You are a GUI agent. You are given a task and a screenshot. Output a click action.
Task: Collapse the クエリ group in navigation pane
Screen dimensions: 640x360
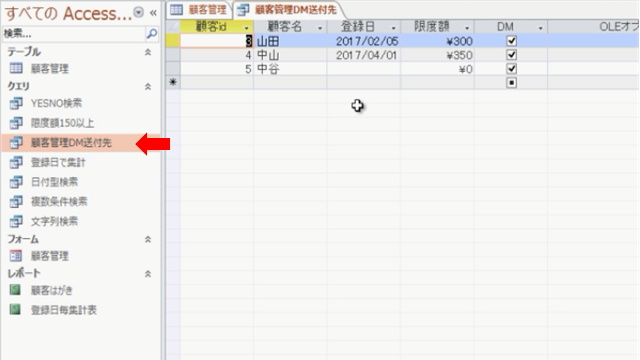click(x=148, y=87)
